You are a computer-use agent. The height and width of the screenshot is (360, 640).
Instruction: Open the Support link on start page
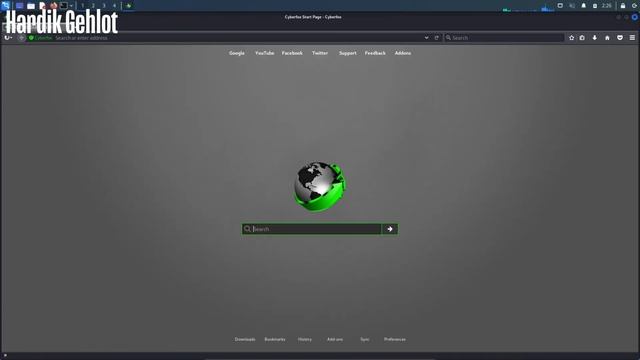(348, 53)
